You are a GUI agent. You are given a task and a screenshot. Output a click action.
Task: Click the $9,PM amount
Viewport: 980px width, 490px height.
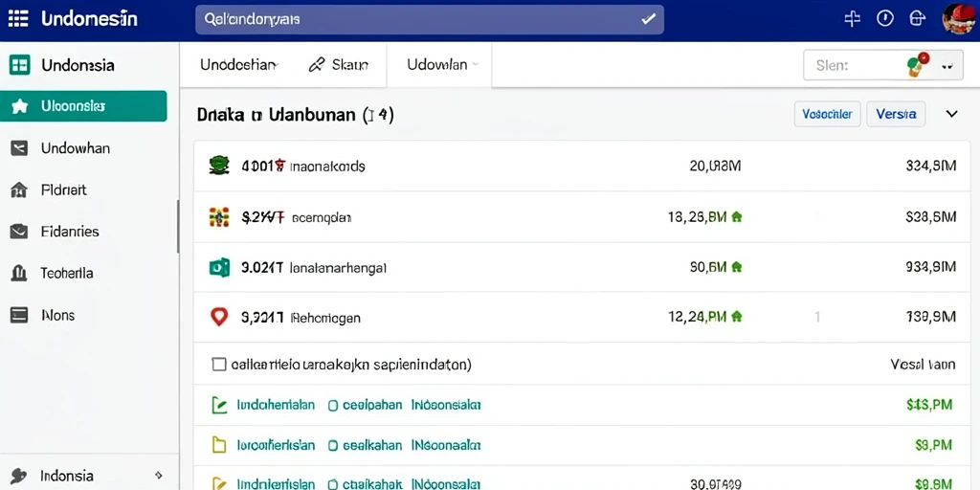pos(933,444)
